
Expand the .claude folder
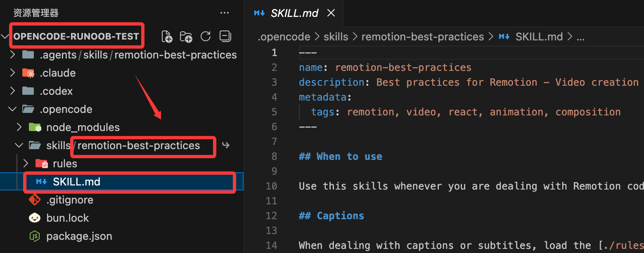coord(12,73)
